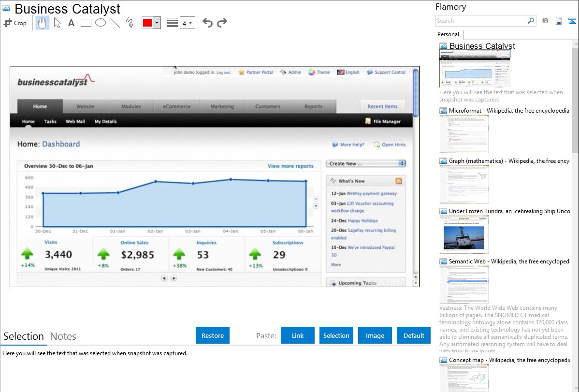
Task: Paste as Image button
Action: (375, 335)
